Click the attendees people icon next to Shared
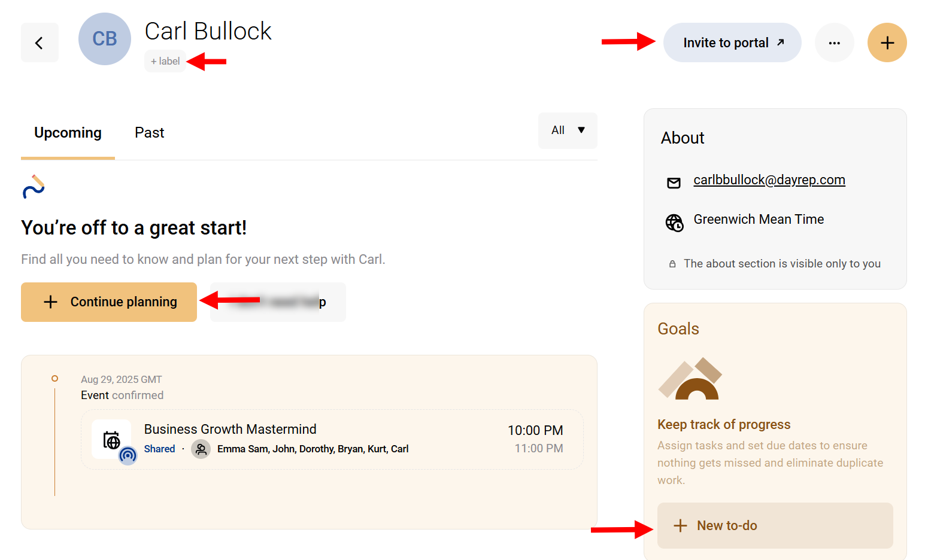This screenshot has width=931, height=560. tap(201, 449)
